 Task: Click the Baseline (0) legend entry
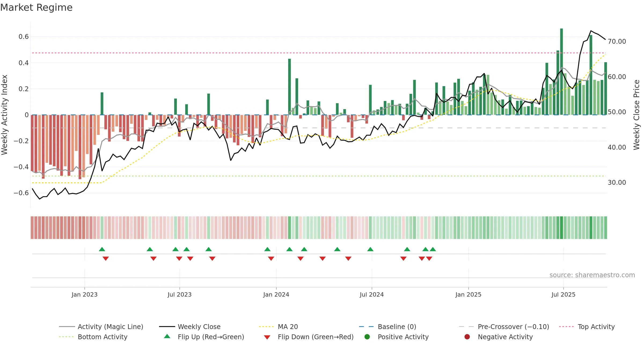click(x=388, y=327)
